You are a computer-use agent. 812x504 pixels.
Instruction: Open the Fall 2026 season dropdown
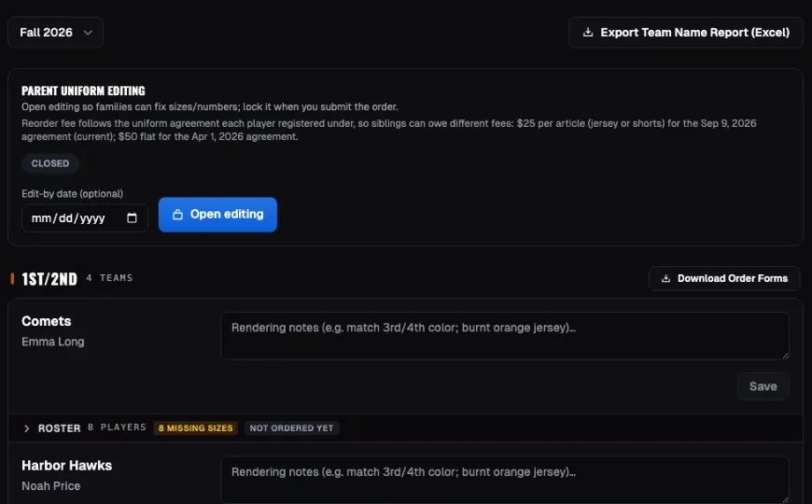[x=55, y=33]
